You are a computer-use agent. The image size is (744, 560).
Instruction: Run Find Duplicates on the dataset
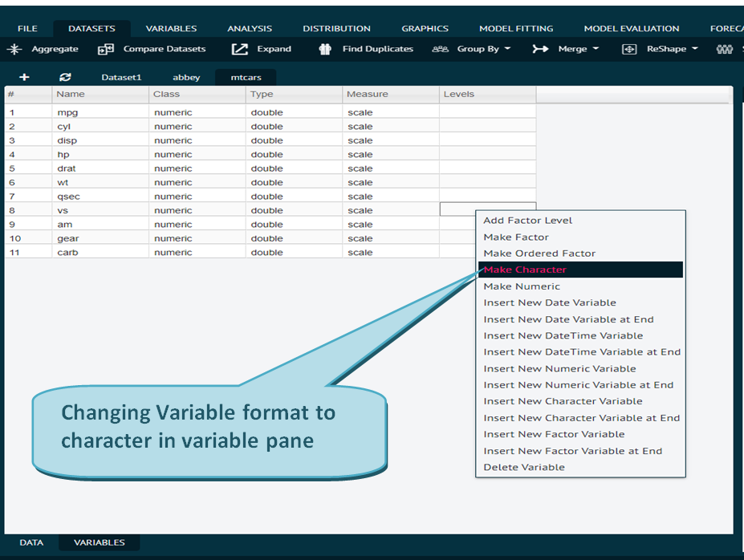[x=325, y=49]
